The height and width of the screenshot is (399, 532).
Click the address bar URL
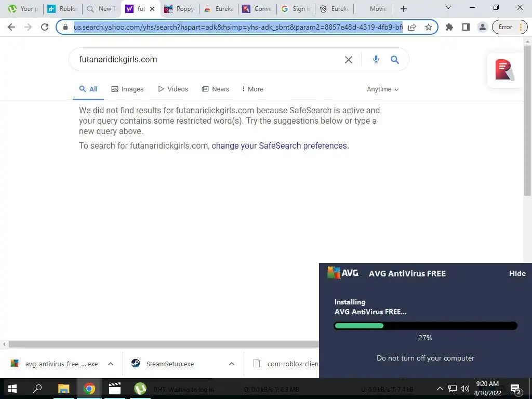pos(238,27)
